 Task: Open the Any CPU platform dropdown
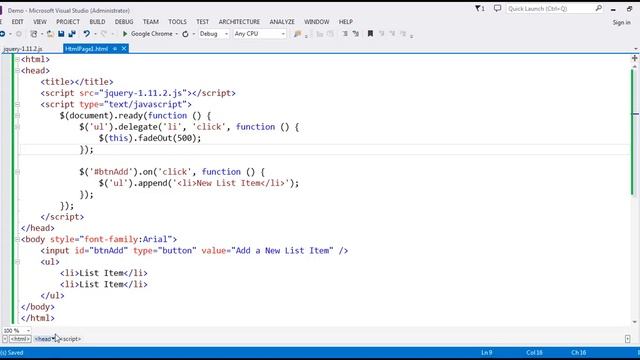283,34
